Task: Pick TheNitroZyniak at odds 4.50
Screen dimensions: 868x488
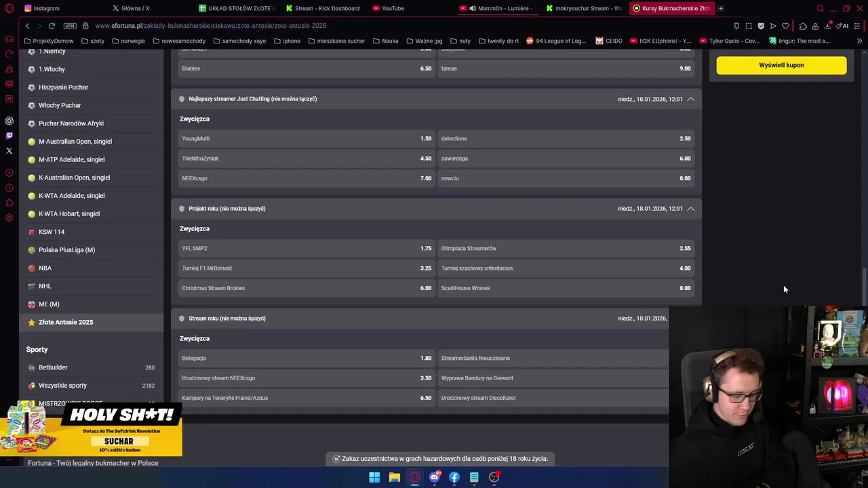Action: pos(307,159)
